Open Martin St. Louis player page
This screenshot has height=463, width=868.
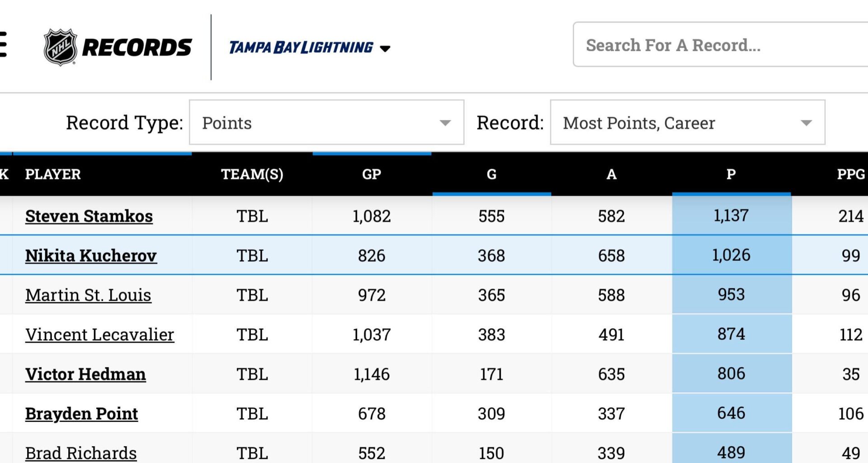[88, 295]
